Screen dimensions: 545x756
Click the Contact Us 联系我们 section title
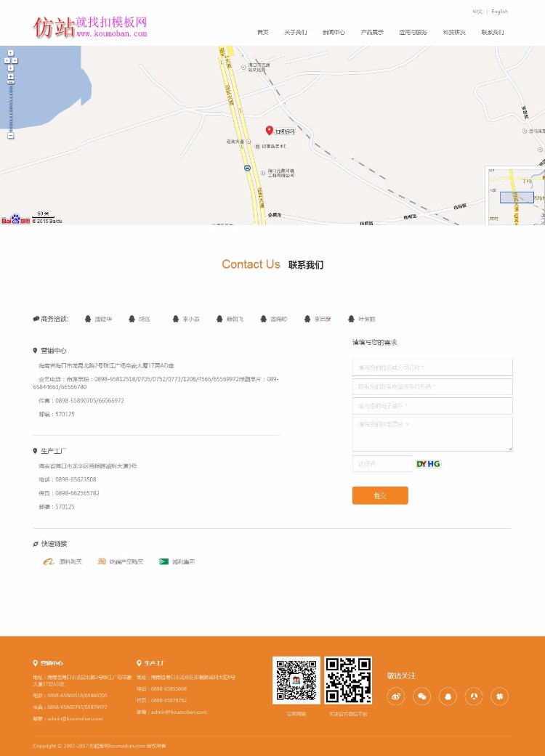(x=272, y=264)
